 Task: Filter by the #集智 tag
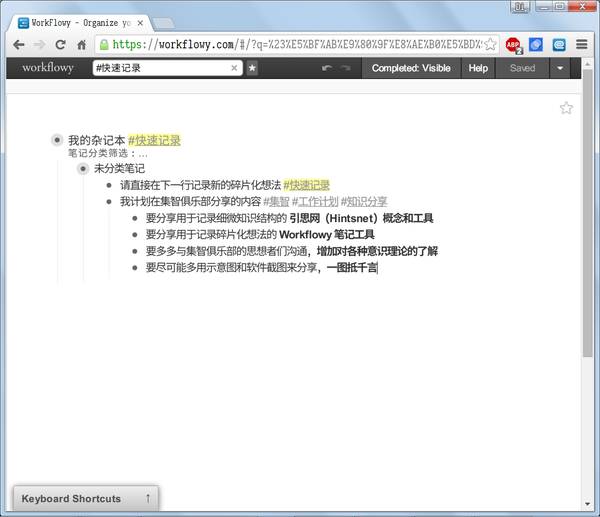point(276,202)
